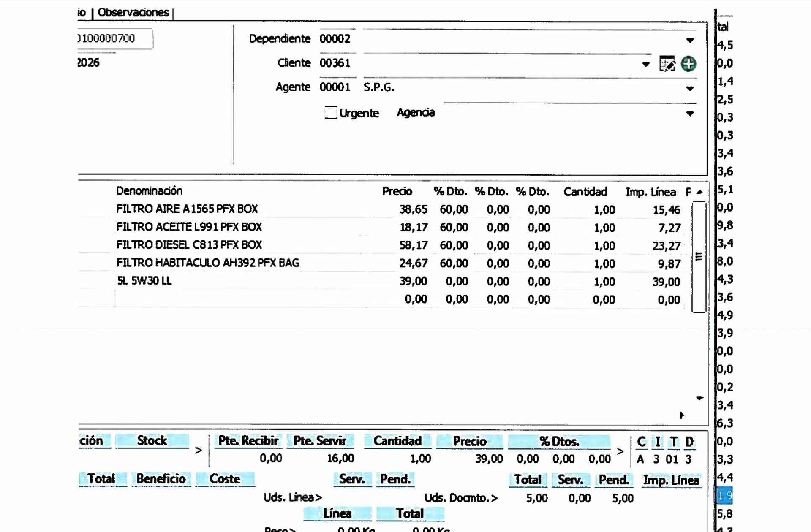The image size is (811, 532).
Task: Open the Agente S.P.G. dropdown
Action: 690,88
